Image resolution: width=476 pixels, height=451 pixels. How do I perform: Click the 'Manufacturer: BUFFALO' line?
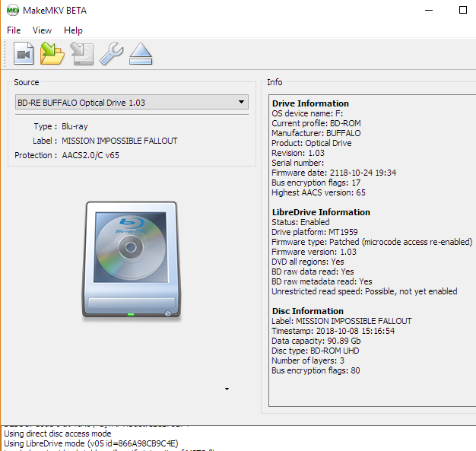pos(316,133)
